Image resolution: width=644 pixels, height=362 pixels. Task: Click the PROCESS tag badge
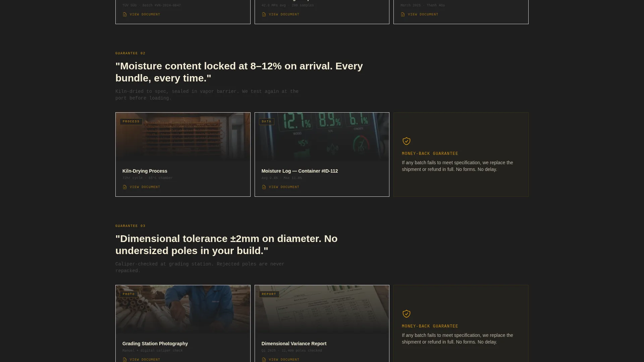pyautogui.click(x=131, y=122)
